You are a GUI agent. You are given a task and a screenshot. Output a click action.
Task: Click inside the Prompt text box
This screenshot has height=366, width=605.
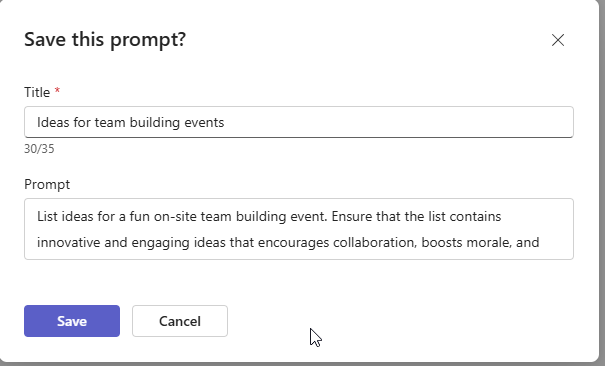tap(299, 229)
